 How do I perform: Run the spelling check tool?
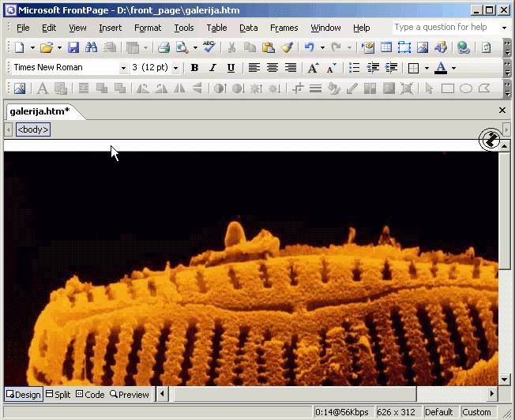[209, 48]
